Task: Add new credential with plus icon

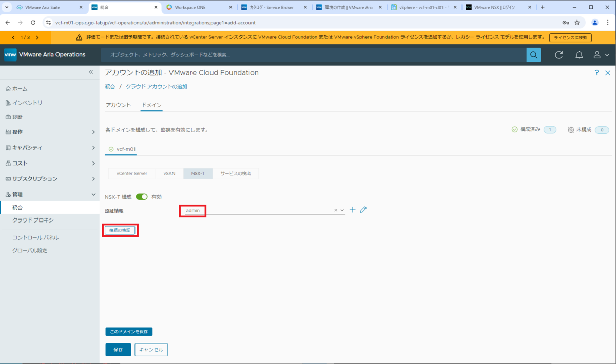Action: pos(353,210)
